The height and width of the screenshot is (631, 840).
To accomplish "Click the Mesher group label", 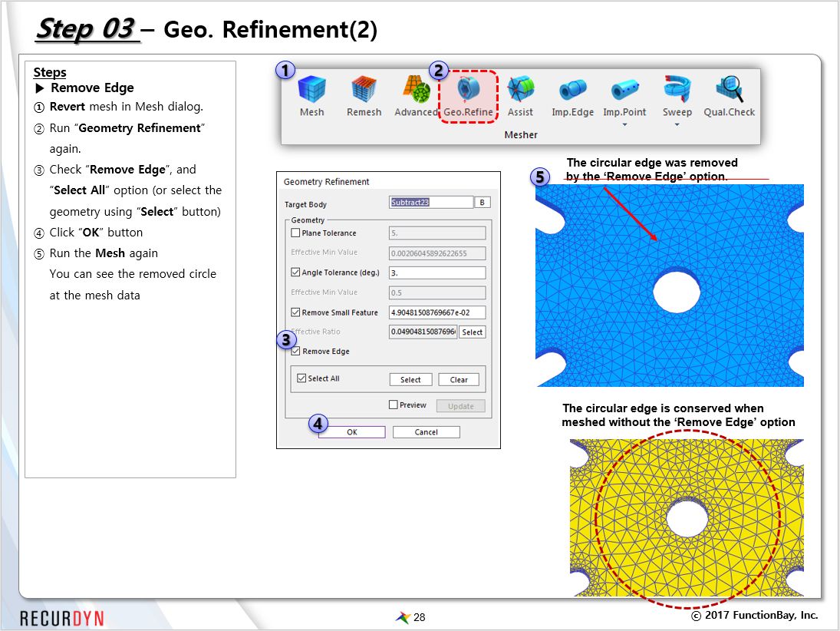I will [x=521, y=135].
